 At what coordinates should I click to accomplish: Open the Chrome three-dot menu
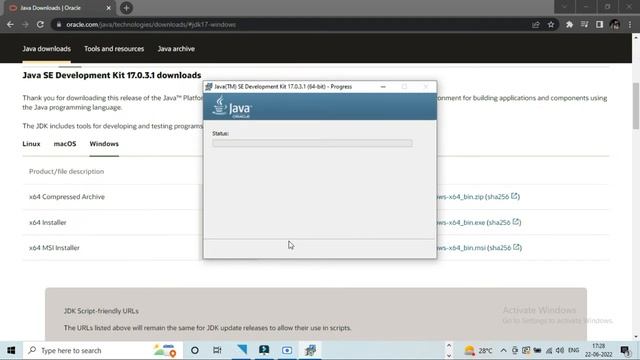coord(630,24)
